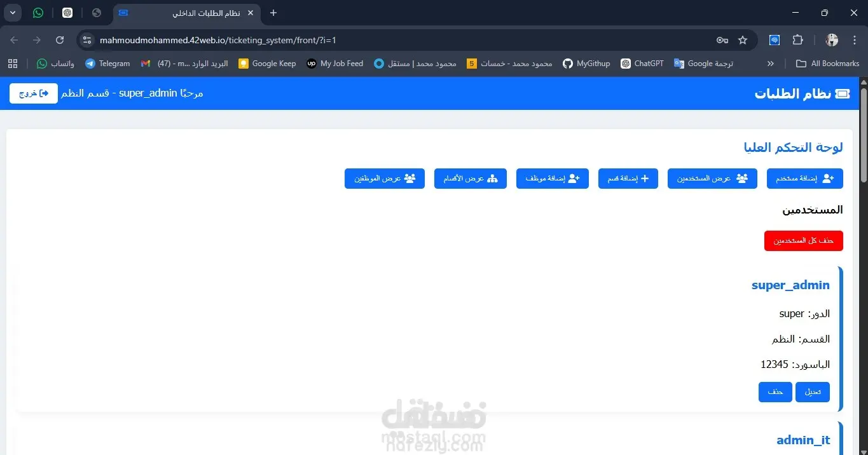Open the Telegram bookmark
868x455 pixels.
click(x=107, y=64)
